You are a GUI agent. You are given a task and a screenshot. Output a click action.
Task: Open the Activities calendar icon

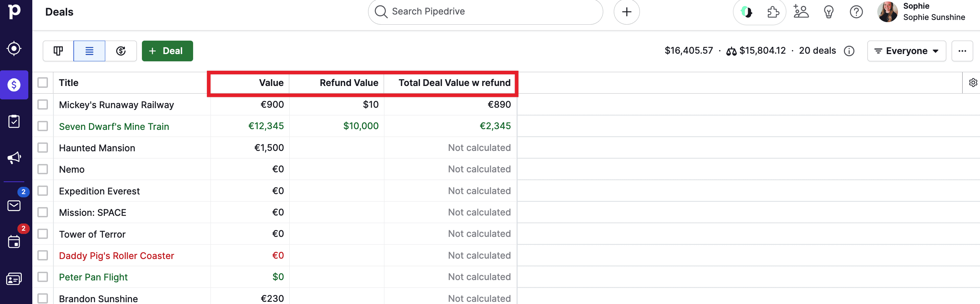(14, 242)
